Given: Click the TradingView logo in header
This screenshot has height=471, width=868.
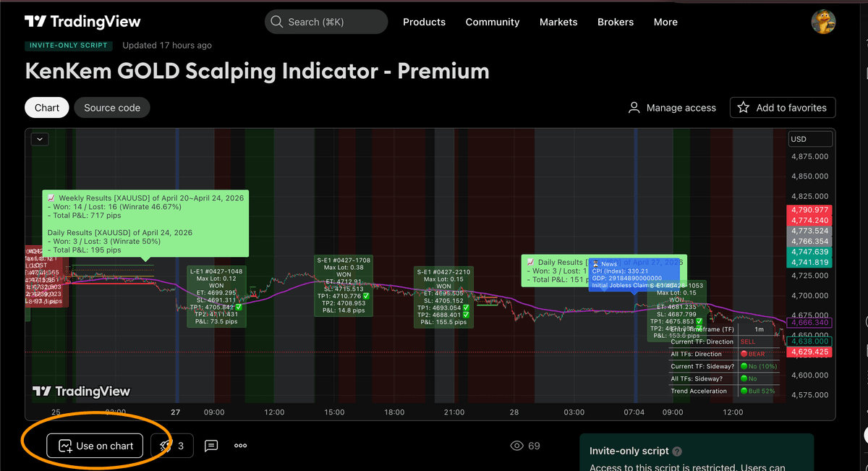Looking at the screenshot, I should pyautogui.click(x=82, y=22).
